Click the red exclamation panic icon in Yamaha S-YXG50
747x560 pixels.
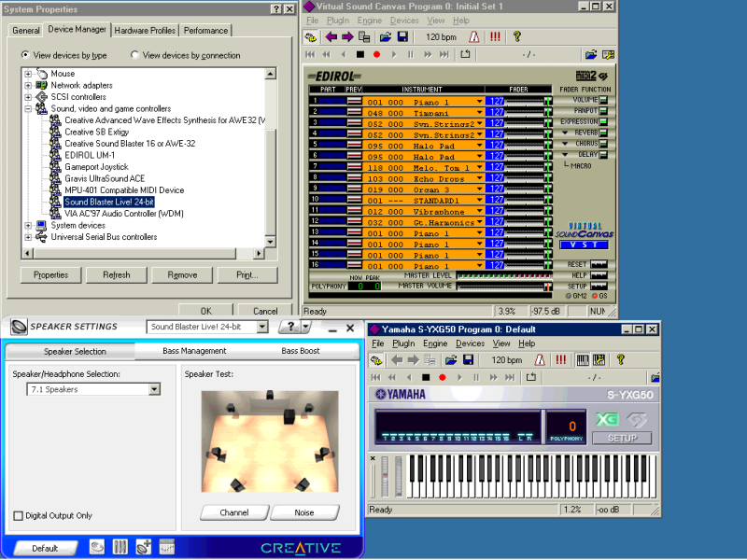click(561, 360)
